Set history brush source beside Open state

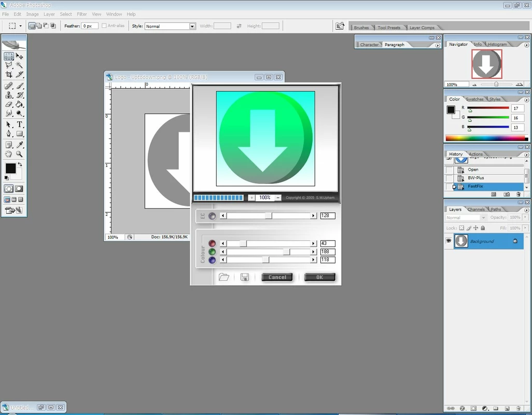[x=449, y=169]
